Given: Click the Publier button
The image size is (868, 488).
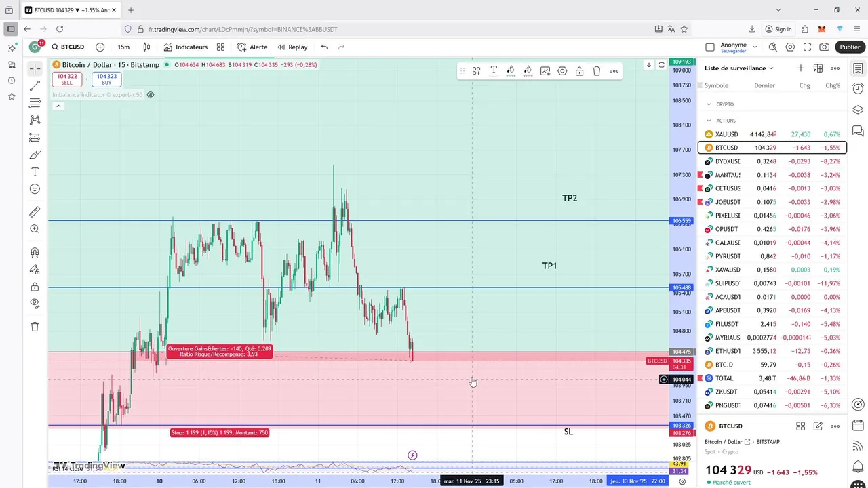Looking at the screenshot, I should pos(850,47).
